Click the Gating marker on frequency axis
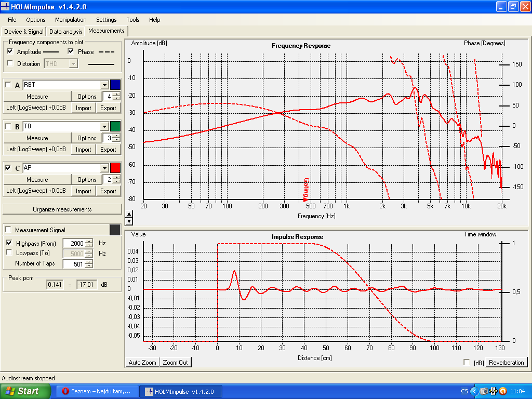Image resolution: width=532 pixels, height=399 pixels. [306, 190]
